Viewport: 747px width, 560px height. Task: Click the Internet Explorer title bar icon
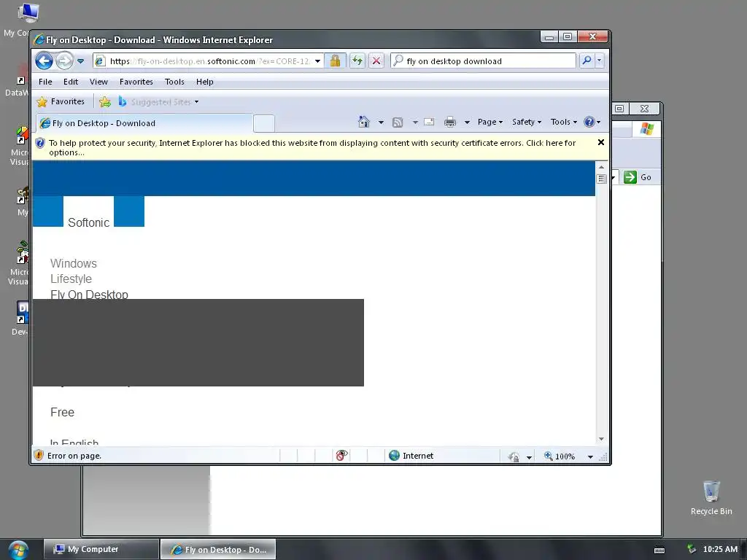click(x=39, y=40)
